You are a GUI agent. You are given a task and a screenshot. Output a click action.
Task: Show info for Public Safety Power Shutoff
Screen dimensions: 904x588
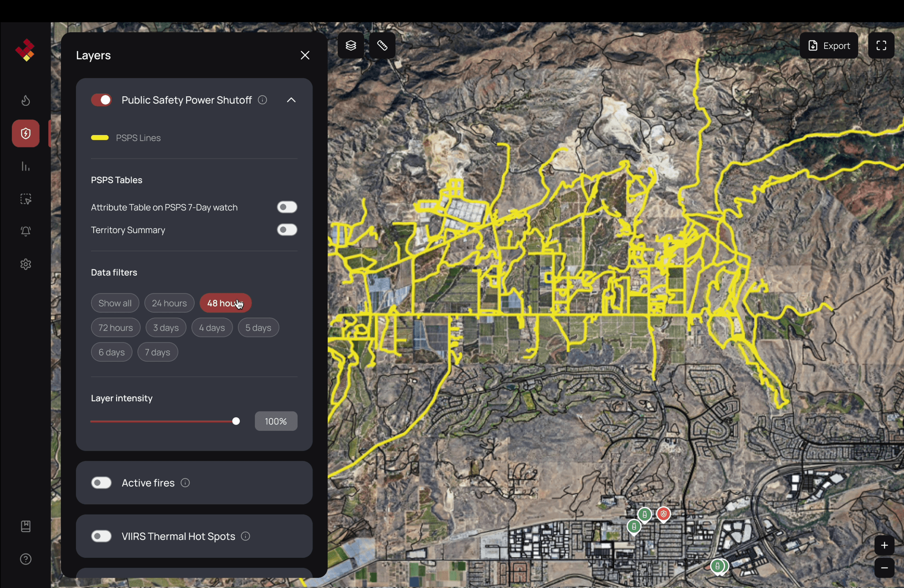(x=263, y=100)
